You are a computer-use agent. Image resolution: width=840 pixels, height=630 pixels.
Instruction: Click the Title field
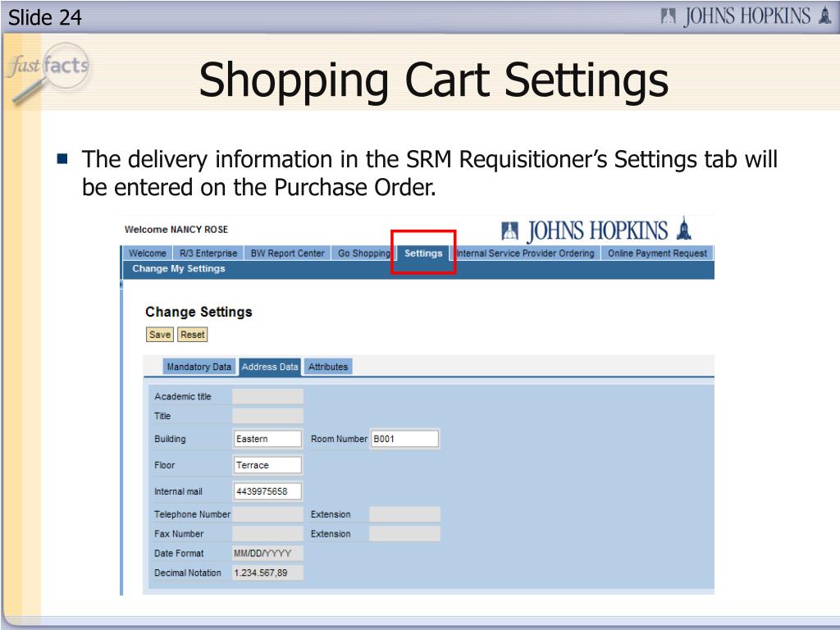[x=268, y=416]
